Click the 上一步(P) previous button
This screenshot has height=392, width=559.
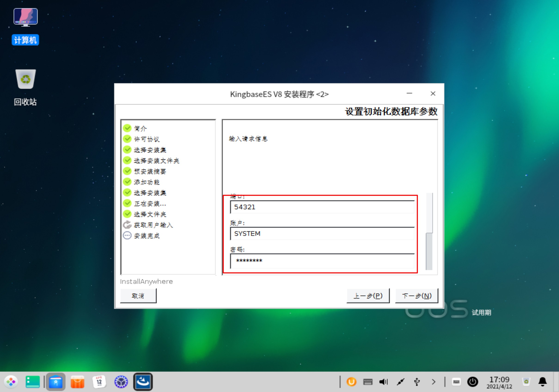point(368,296)
